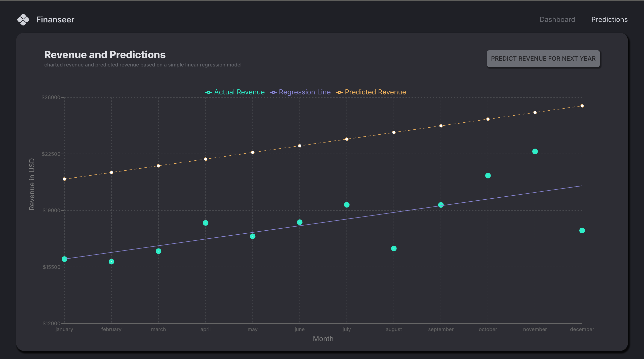The height and width of the screenshot is (359, 644).
Task: Click the Actual Revenue legend marker icon
Action: coord(208,92)
